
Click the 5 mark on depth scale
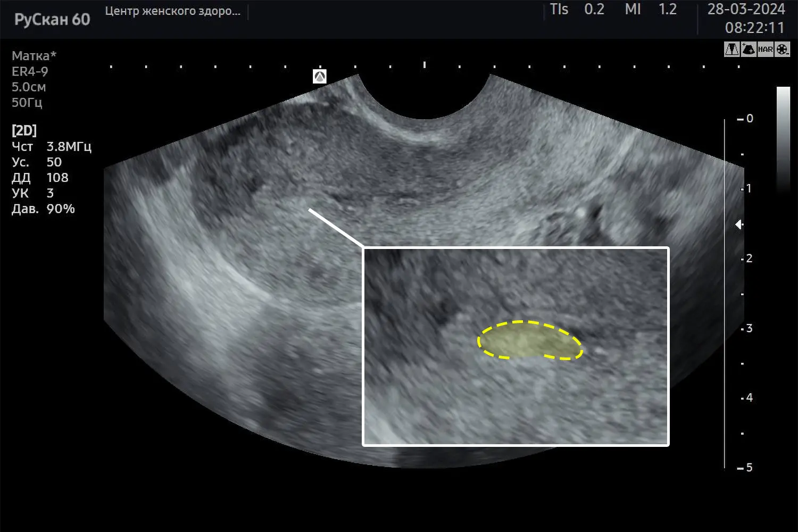click(x=745, y=468)
